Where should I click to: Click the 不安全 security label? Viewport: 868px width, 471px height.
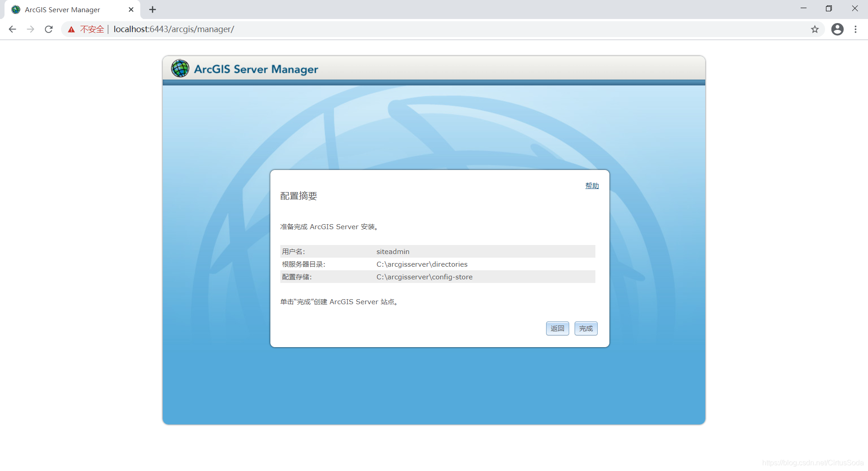(x=92, y=29)
